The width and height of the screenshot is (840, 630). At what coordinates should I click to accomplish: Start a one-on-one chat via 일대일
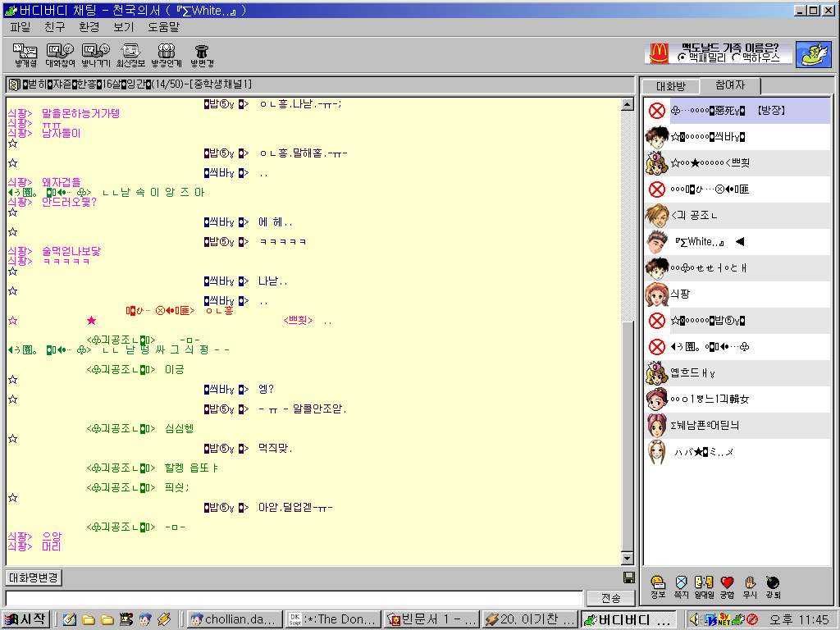(704, 587)
